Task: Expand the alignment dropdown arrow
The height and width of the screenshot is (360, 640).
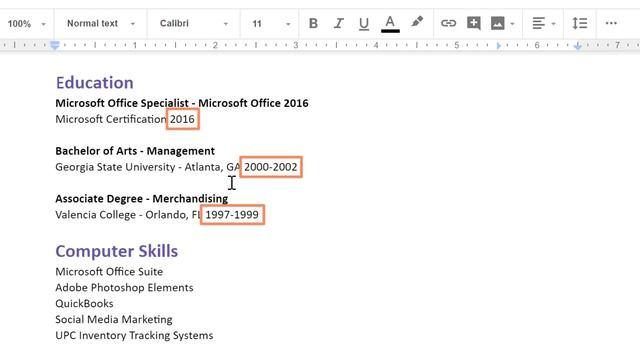Action: coord(553,24)
